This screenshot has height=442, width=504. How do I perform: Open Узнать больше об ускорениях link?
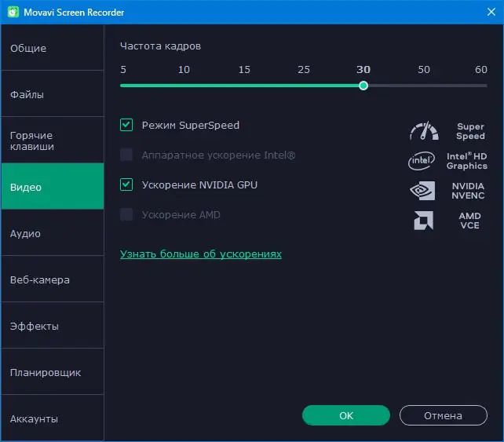(x=201, y=254)
